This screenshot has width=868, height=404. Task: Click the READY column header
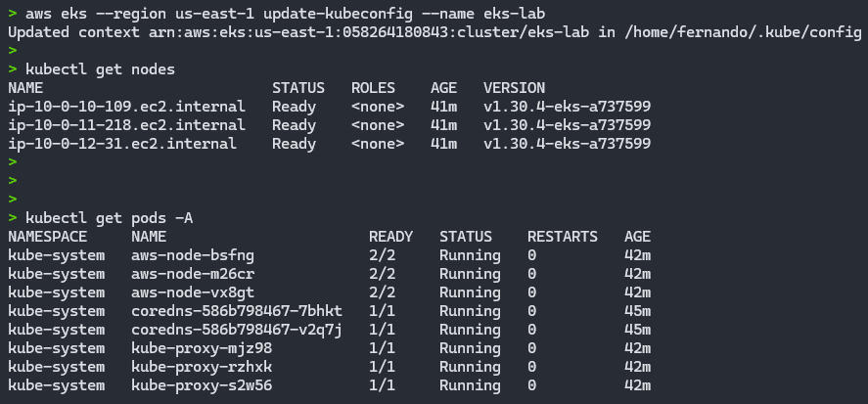[x=390, y=237]
